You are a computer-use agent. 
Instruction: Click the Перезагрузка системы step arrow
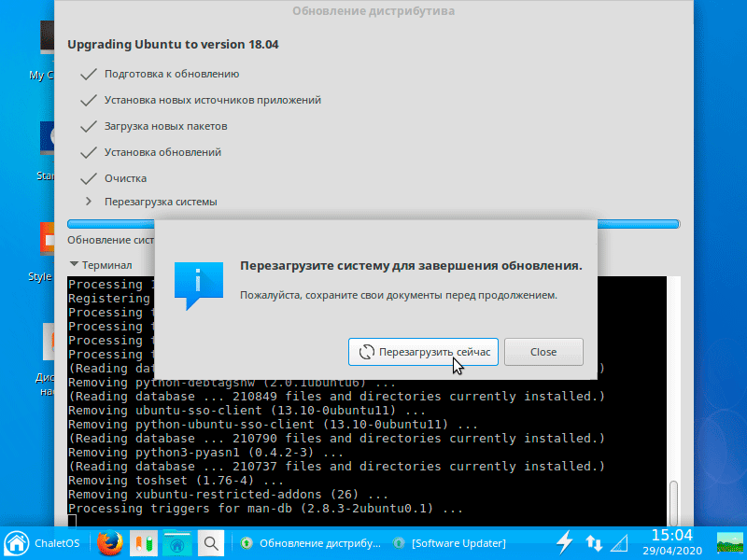coord(89,202)
